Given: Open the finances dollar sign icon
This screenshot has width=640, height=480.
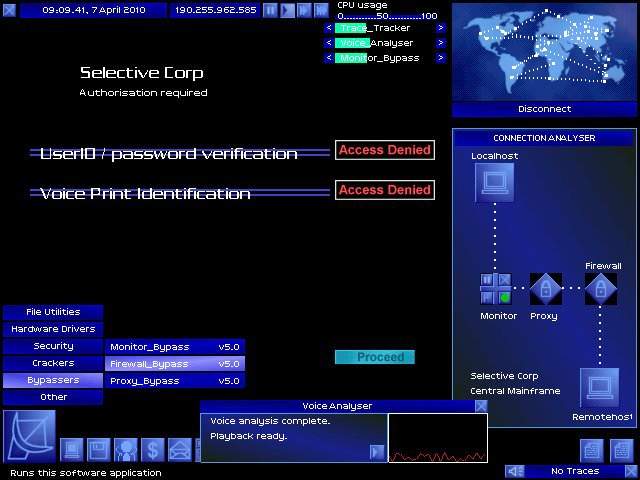Looking at the screenshot, I should click(x=152, y=449).
